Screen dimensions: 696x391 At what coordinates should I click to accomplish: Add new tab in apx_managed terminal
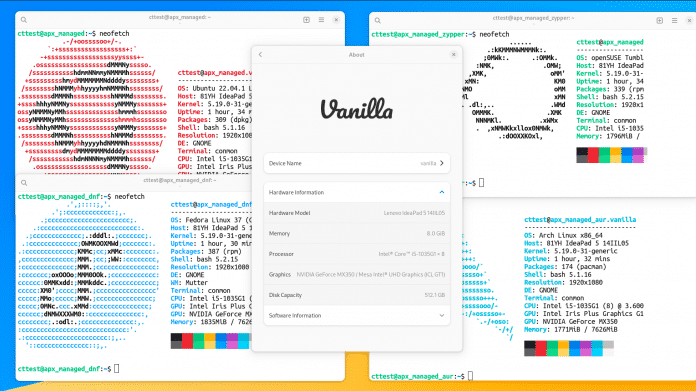pos(306,20)
